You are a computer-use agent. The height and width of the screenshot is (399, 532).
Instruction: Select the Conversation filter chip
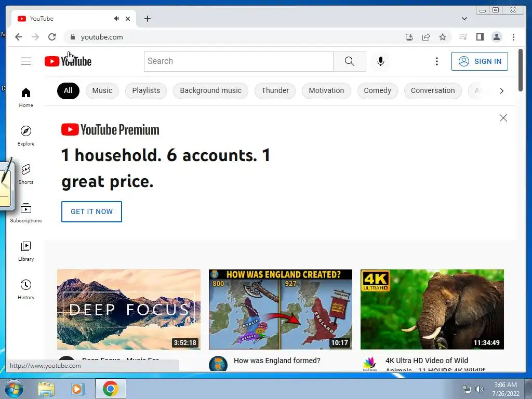[433, 90]
